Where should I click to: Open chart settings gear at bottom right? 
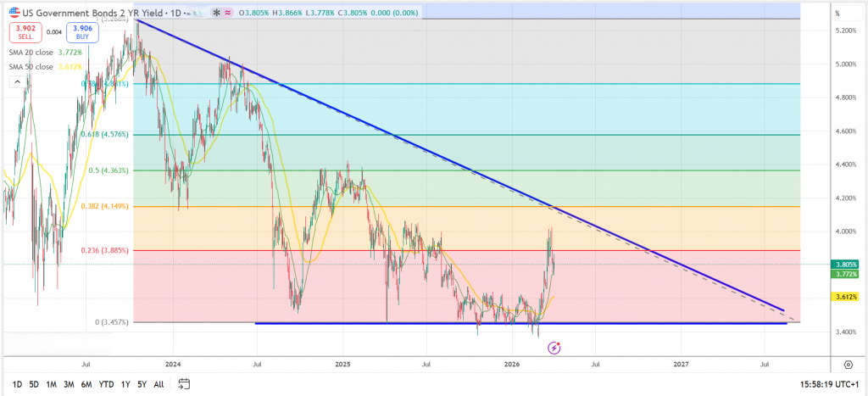point(848,364)
